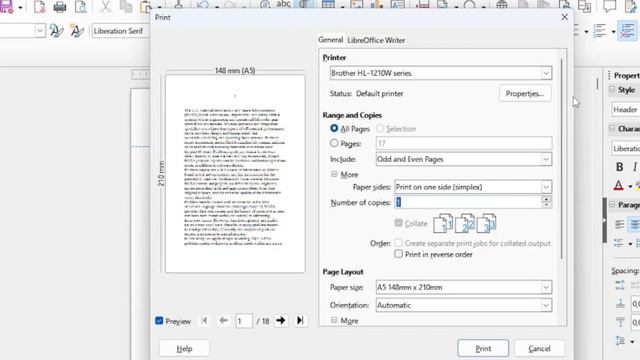Viewport: 640px width, 360px height.
Task: Jump to the last preview page
Action: click(300, 321)
